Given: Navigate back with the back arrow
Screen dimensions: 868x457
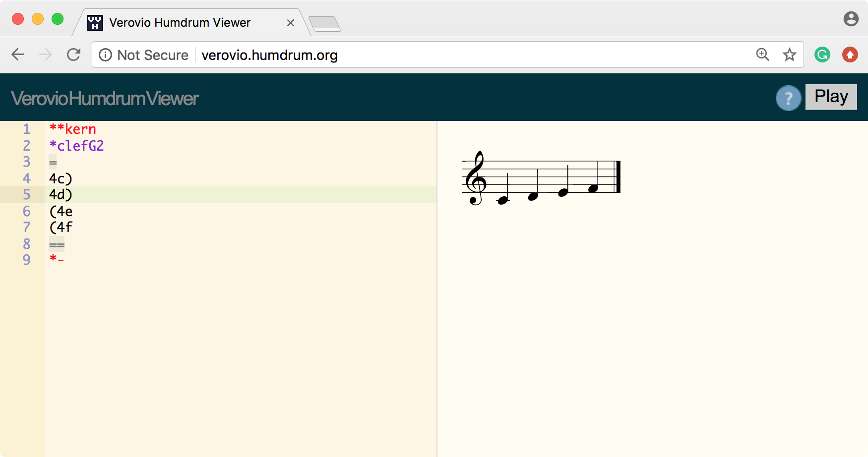Looking at the screenshot, I should coord(18,55).
